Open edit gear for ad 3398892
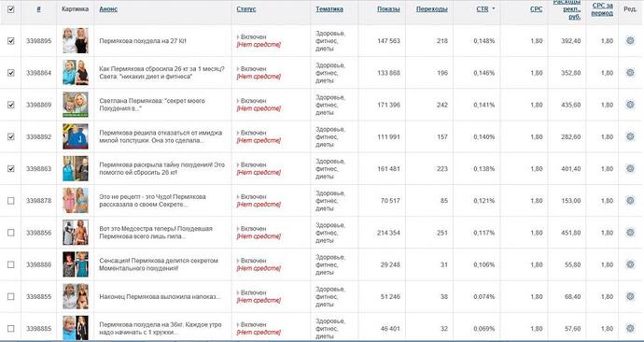 pos(630,136)
